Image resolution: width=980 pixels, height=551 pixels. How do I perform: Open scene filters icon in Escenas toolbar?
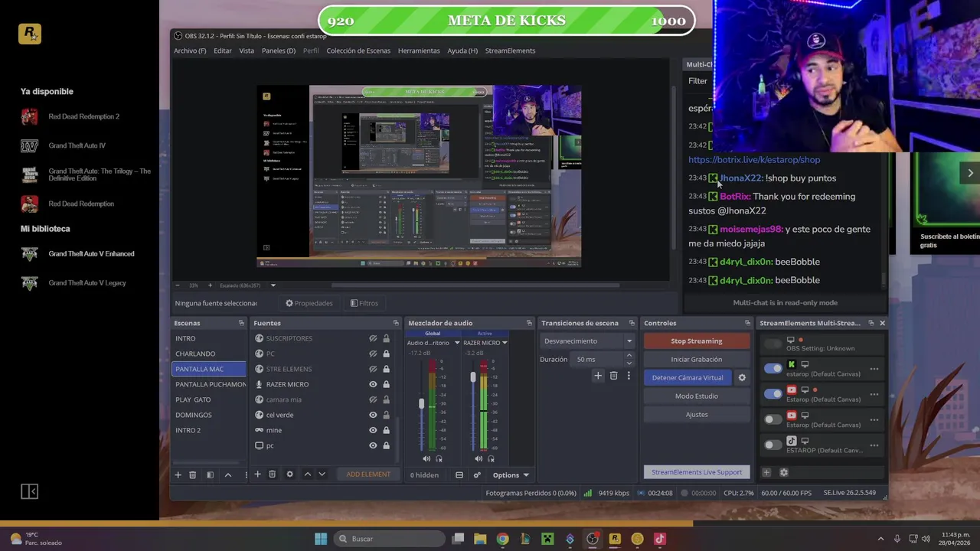pos(210,474)
